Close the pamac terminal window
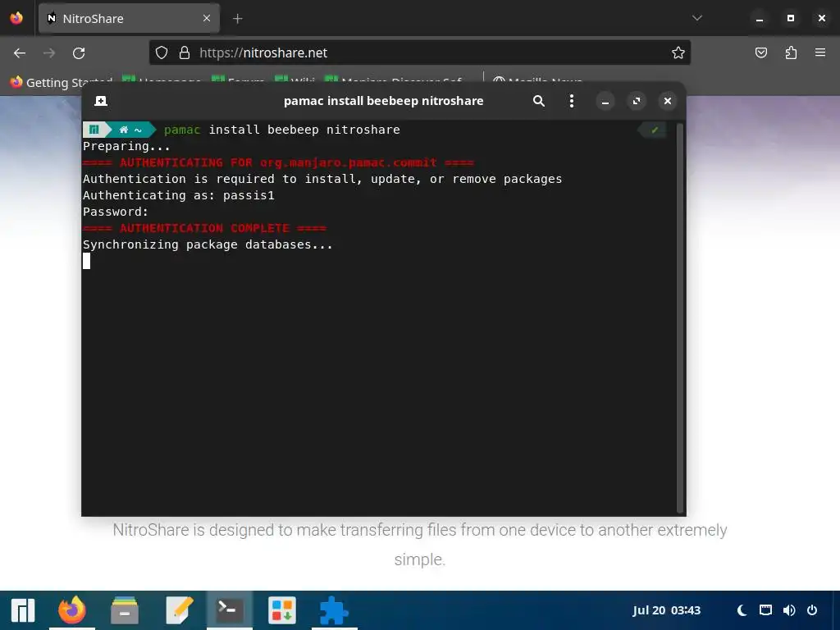 pos(668,101)
